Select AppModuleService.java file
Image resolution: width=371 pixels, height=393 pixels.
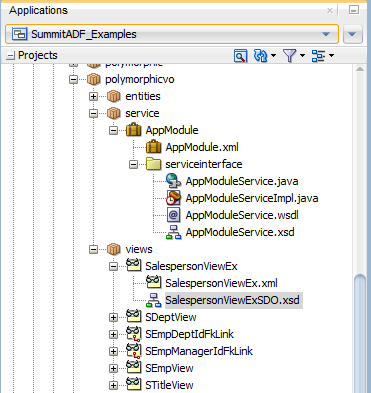tap(242, 181)
